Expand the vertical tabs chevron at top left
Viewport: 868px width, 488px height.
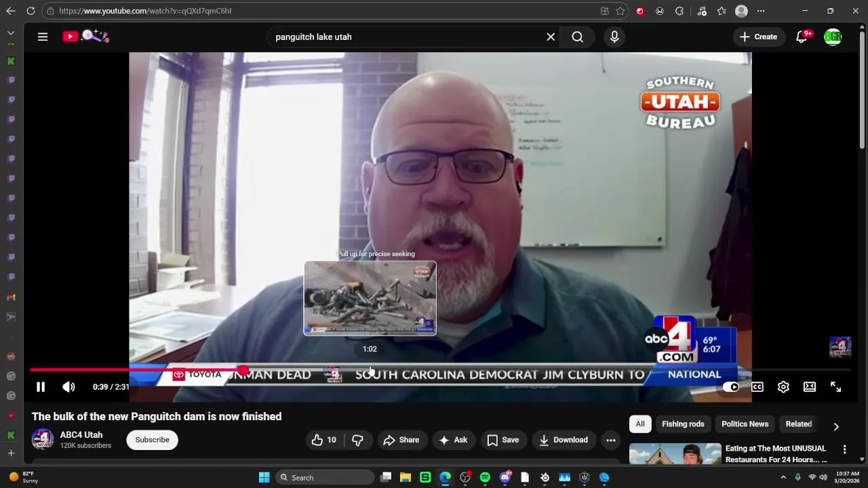click(x=11, y=33)
